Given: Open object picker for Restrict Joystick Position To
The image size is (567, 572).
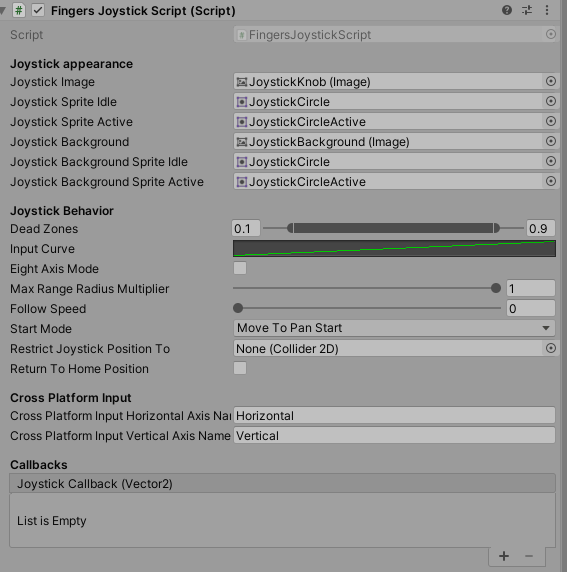Looking at the screenshot, I should tap(551, 348).
